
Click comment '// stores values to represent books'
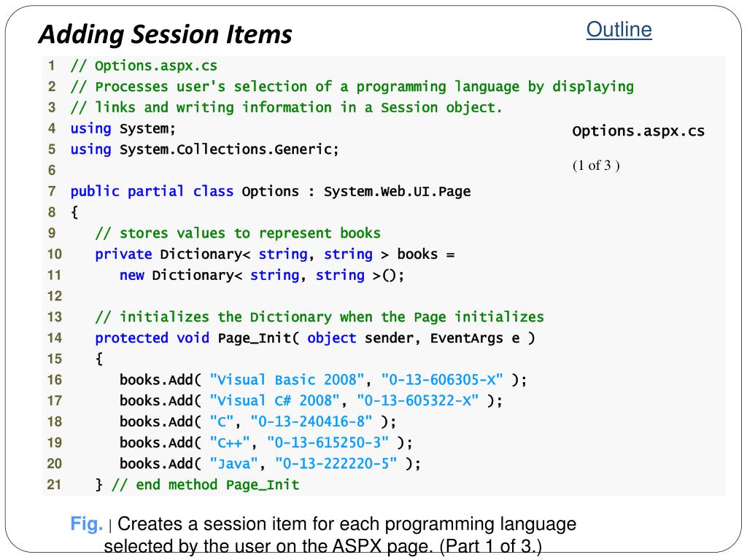(x=238, y=233)
